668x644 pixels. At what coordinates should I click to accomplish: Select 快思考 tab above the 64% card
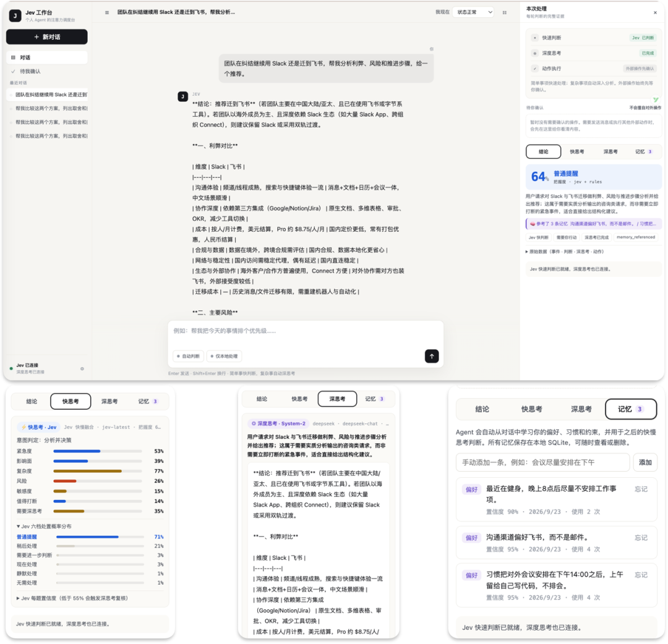click(577, 151)
